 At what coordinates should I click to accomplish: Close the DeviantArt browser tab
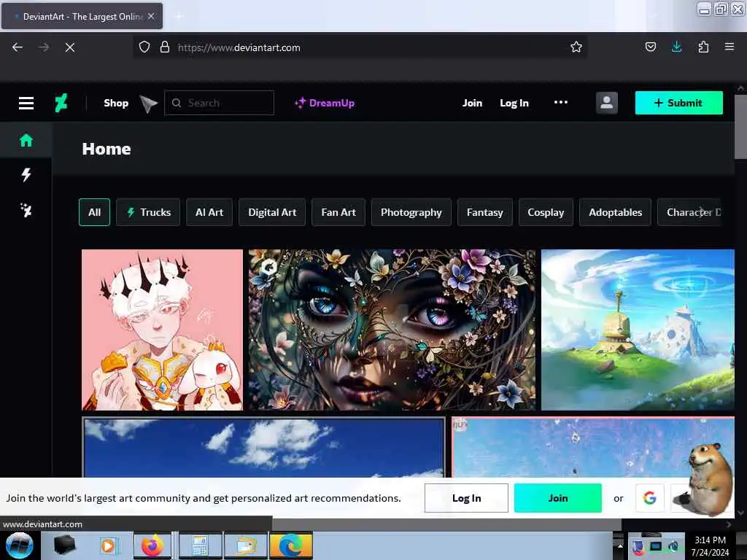[x=151, y=16]
